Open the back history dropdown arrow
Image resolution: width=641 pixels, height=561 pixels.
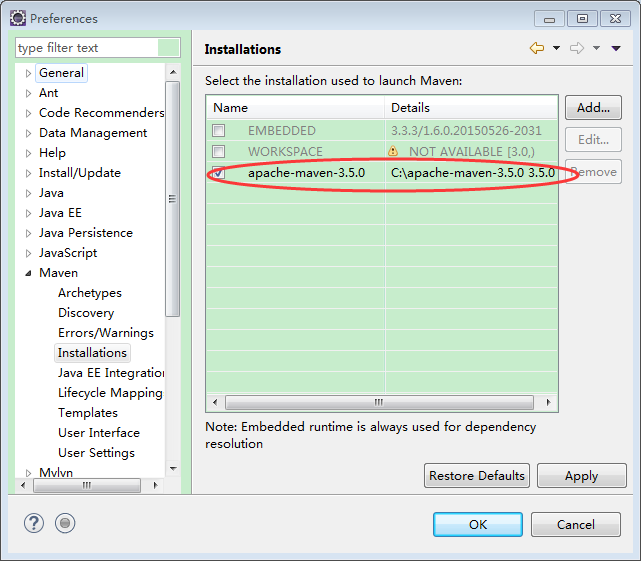(x=556, y=48)
